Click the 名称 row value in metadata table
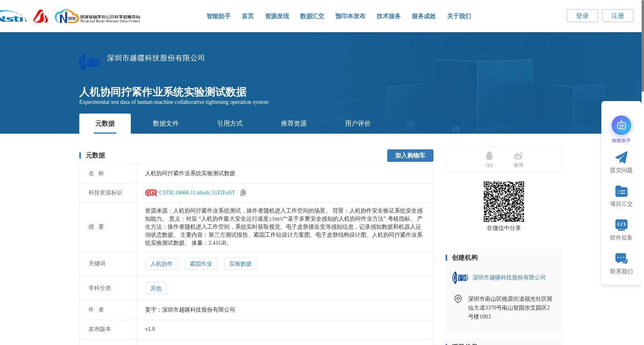The width and height of the screenshot is (644, 345). pos(190,174)
